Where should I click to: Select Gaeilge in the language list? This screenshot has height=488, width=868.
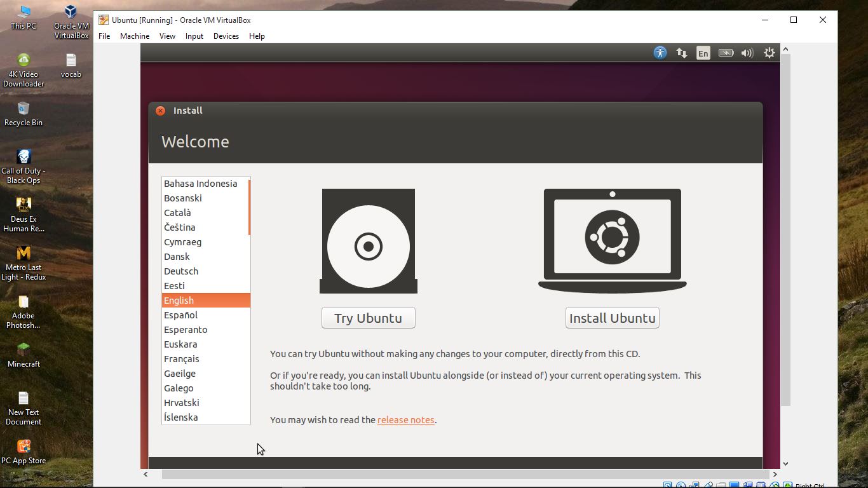click(x=205, y=374)
